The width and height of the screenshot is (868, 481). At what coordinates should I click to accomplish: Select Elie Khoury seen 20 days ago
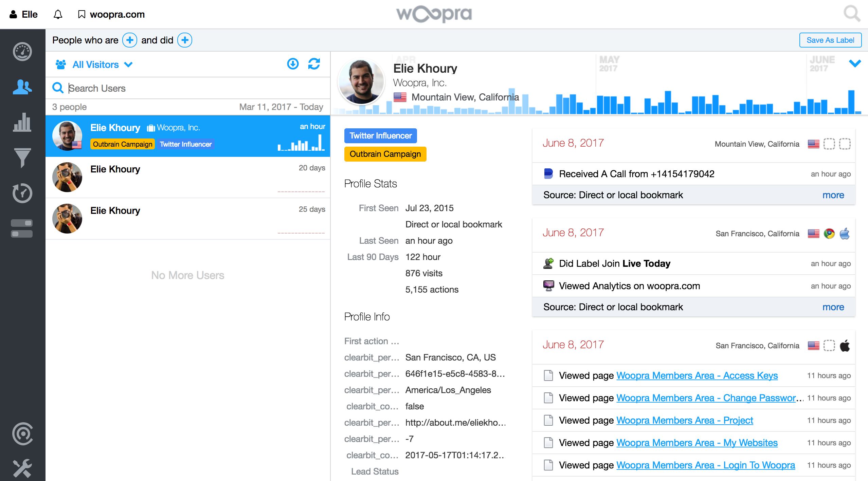pyautogui.click(x=188, y=177)
